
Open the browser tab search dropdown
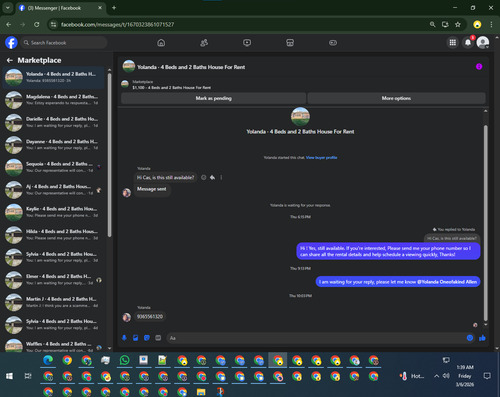coord(7,8)
